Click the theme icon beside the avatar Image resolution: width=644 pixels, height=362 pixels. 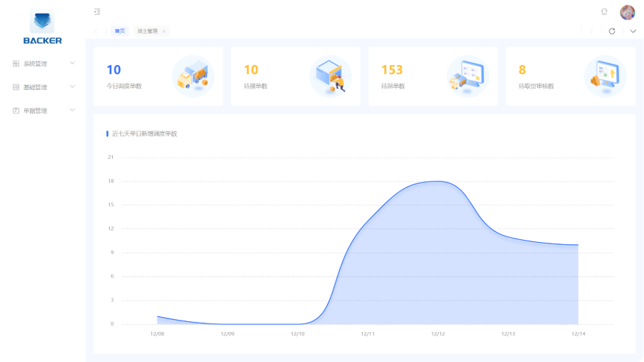pyautogui.click(x=604, y=11)
